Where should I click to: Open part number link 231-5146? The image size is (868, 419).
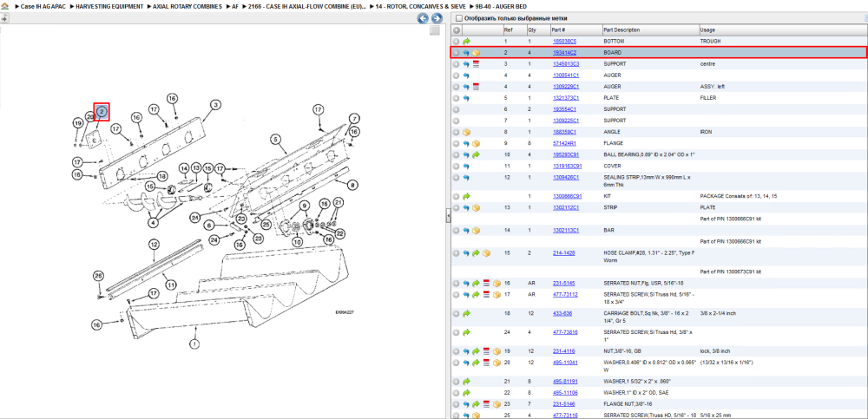click(563, 404)
